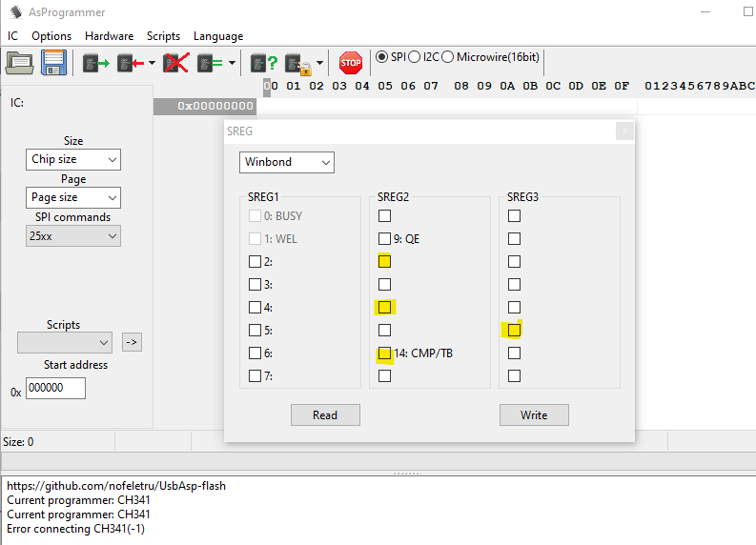The height and width of the screenshot is (545, 756).
Task: Click the 00 column header in hex editor
Action: coord(271,87)
